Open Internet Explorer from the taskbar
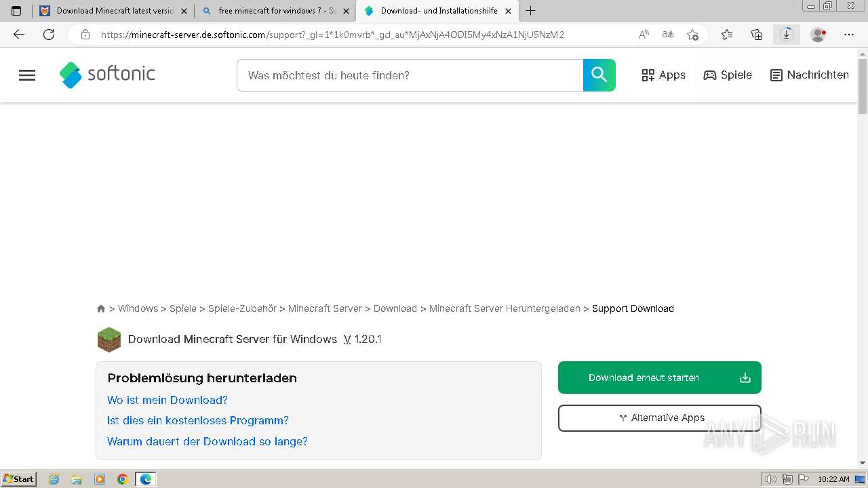 pos(54,479)
